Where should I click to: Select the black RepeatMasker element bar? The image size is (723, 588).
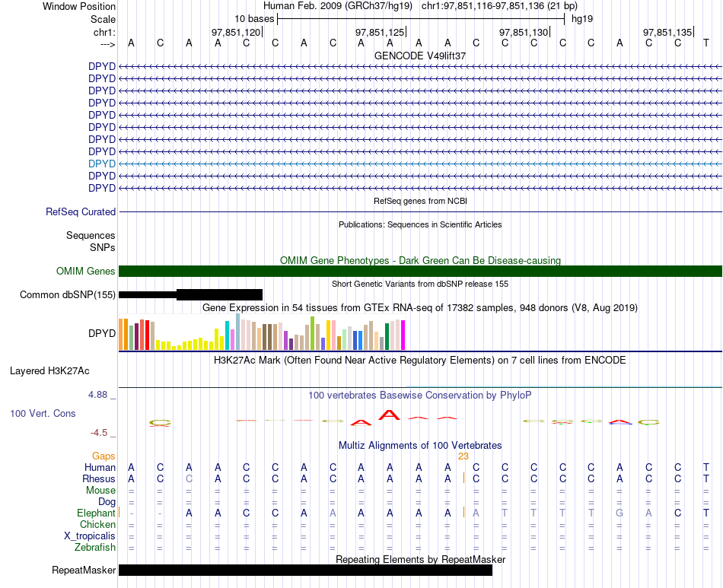pos(305,570)
